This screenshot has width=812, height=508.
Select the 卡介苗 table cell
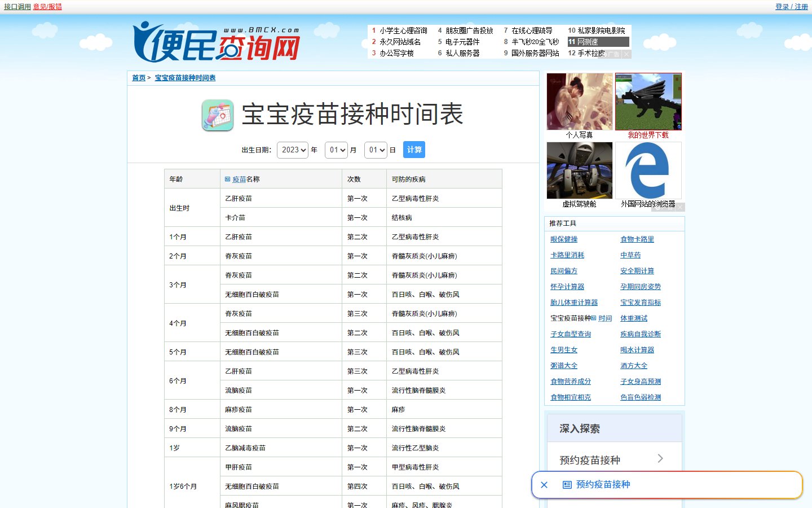(x=281, y=217)
